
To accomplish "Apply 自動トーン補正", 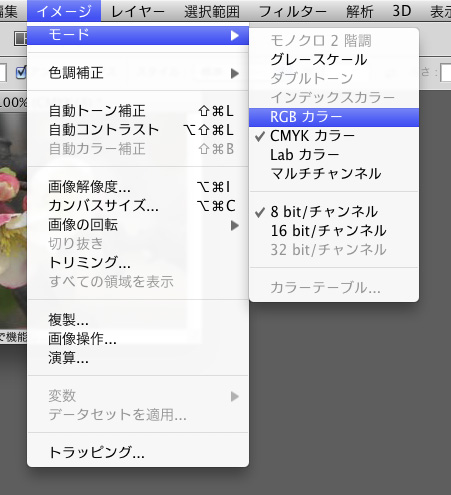I will pos(138,111).
